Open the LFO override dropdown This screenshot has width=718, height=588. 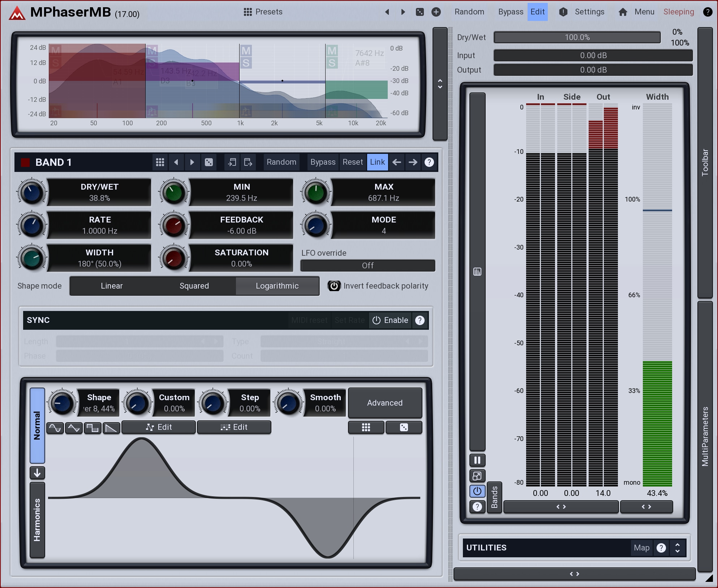367,265
